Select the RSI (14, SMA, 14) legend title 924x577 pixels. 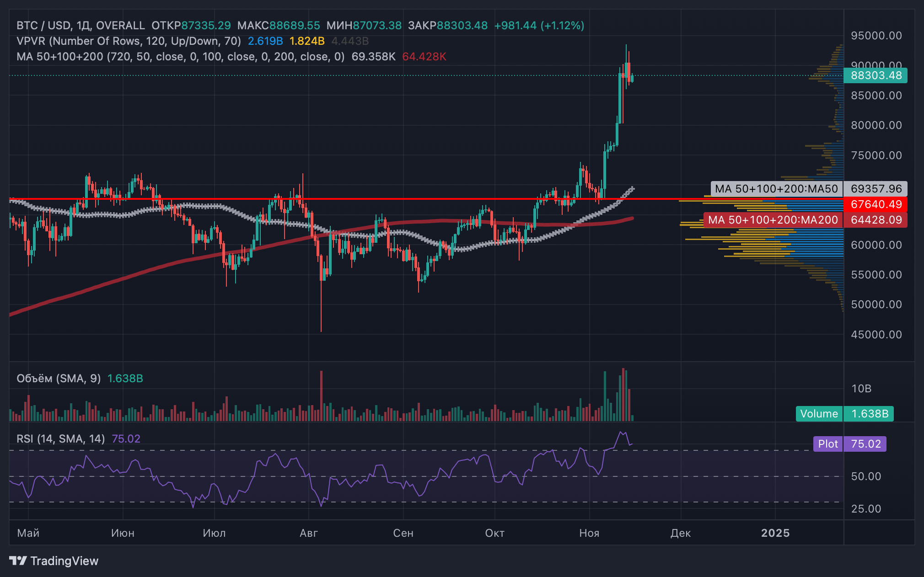point(61,439)
